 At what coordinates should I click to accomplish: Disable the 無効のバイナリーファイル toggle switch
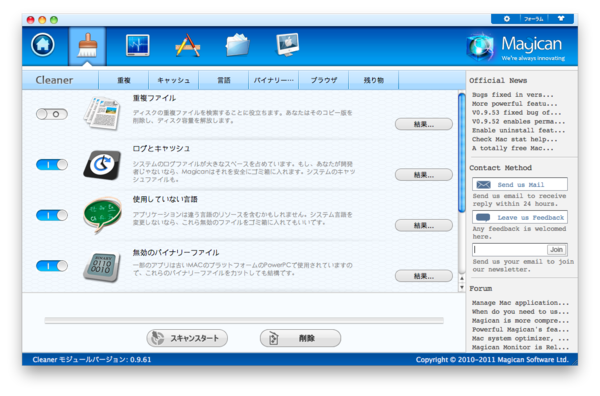[x=52, y=266]
